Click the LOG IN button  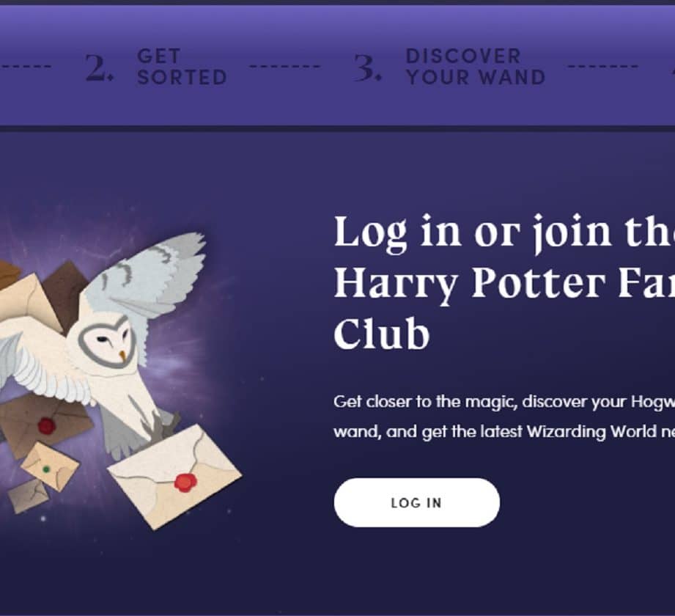(417, 502)
